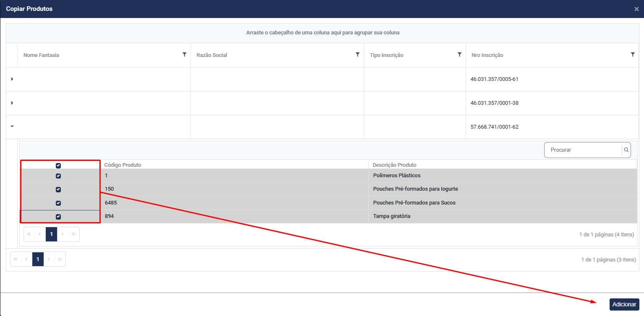Expand row with inscription 46.031.357/0005-61
Screen dimensions: 644x316
[12, 79]
